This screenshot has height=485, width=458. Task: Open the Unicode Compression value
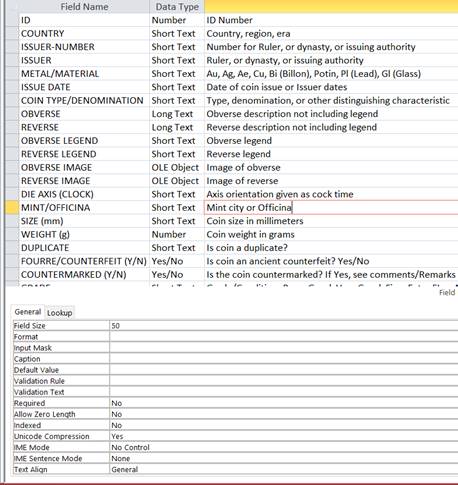click(283, 436)
